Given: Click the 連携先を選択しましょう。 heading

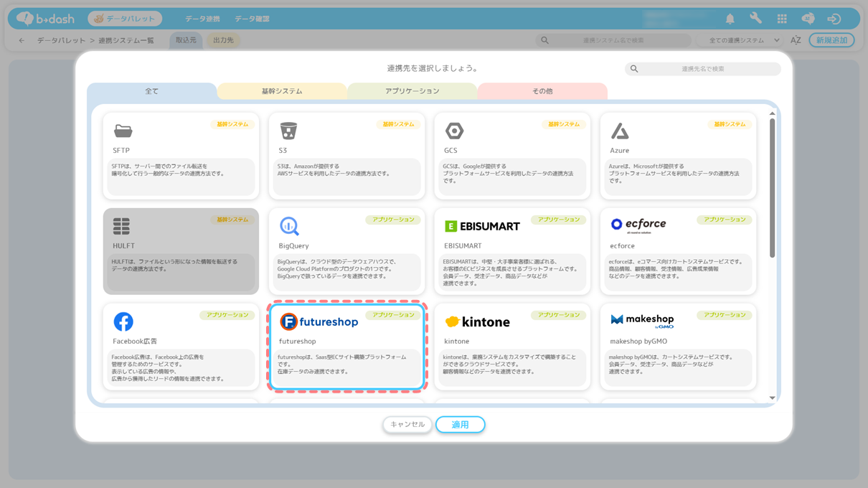Looking at the screenshot, I should [433, 68].
